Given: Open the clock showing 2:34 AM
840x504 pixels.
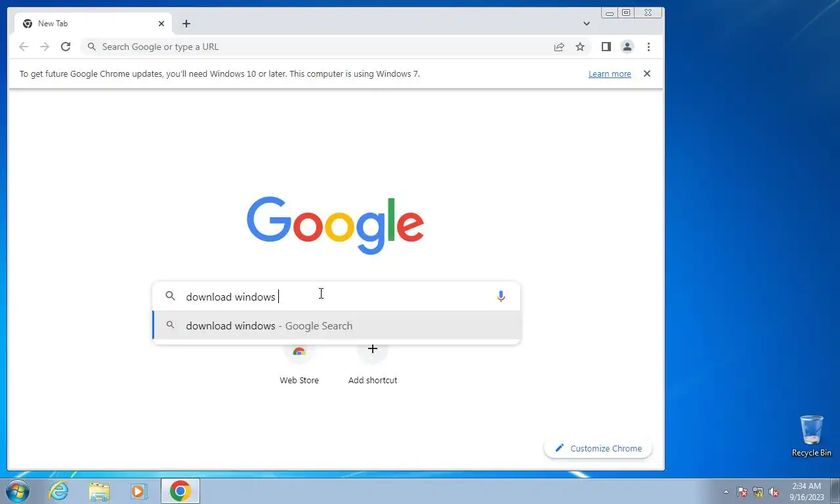Looking at the screenshot, I should click(x=807, y=492).
